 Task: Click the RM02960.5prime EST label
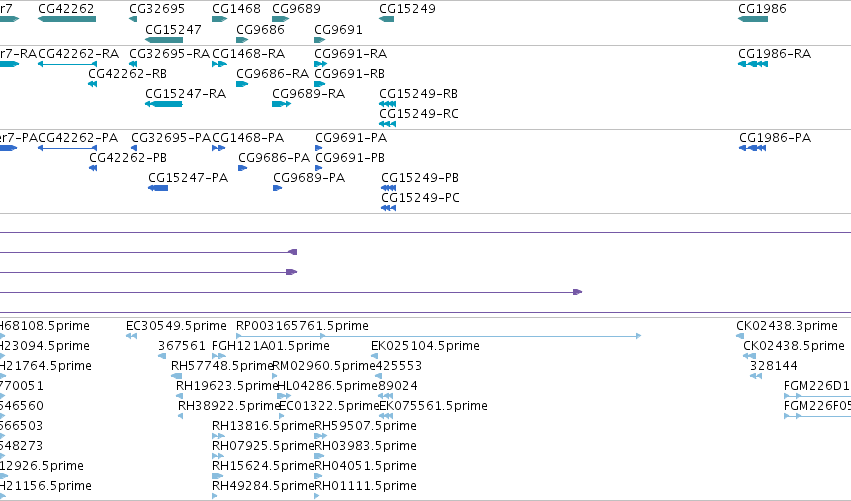323,366
